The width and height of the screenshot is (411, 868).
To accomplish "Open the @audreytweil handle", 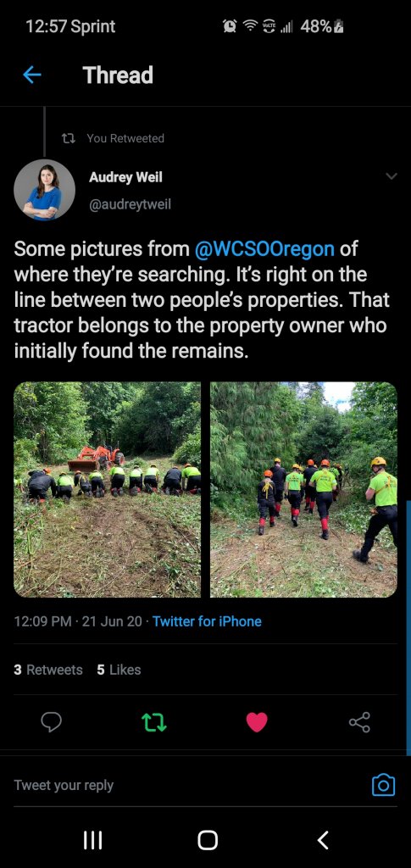I will click(x=130, y=205).
